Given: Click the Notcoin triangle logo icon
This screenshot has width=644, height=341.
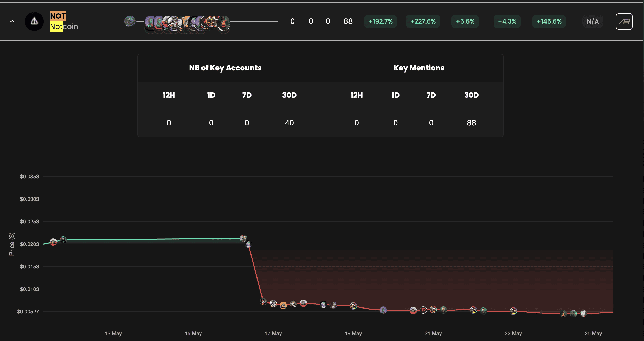Looking at the screenshot, I should click(x=34, y=21).
